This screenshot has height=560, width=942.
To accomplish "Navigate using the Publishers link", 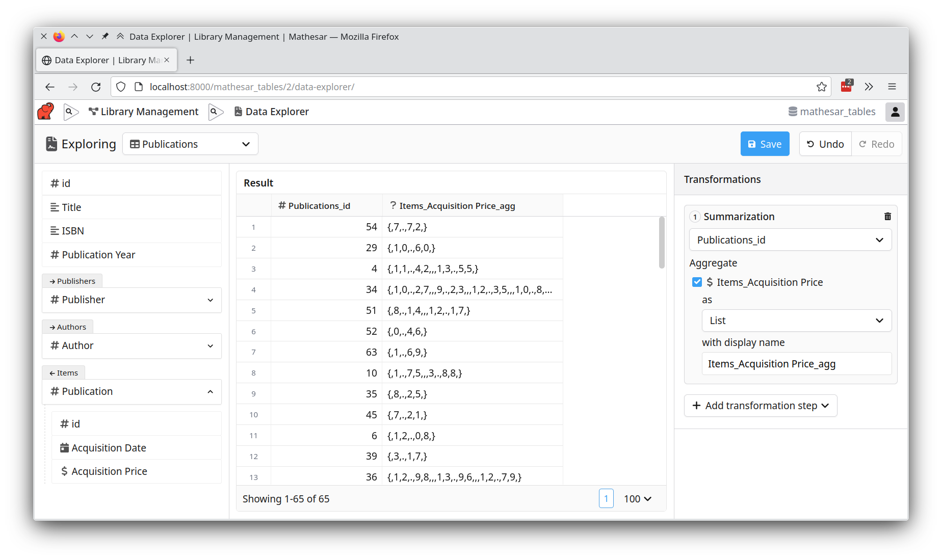I will click(72, 281).
